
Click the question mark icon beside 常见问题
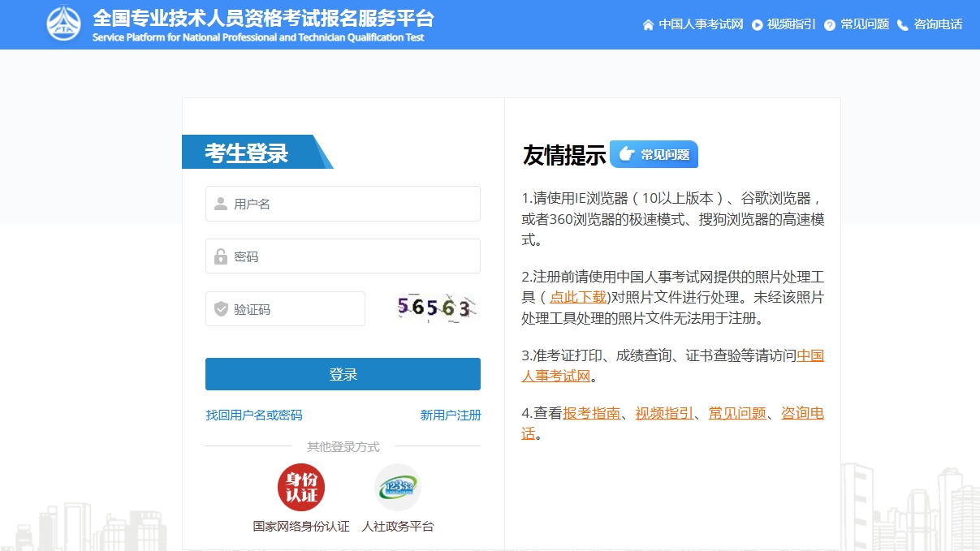tap(829, 25)
